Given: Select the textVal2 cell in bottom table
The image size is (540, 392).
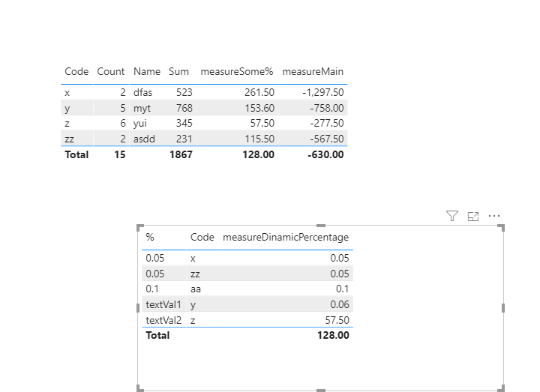Looking at the screenshot, I should [x=163, y=320].
